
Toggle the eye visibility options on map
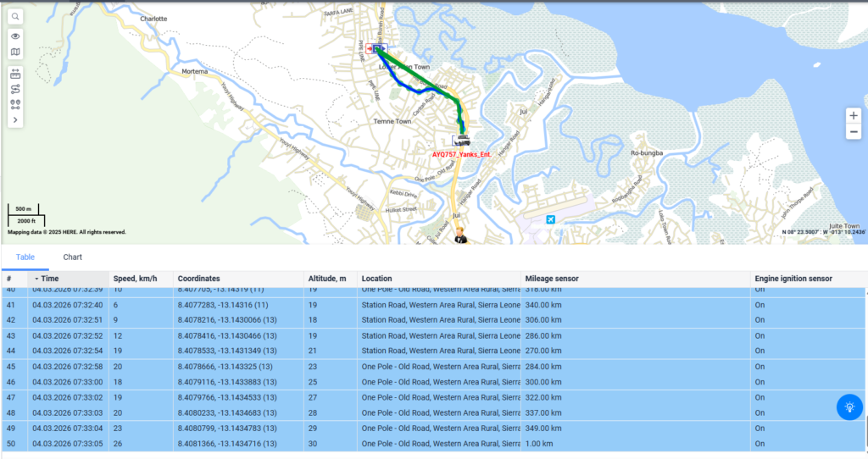click(x=16, y=36)
